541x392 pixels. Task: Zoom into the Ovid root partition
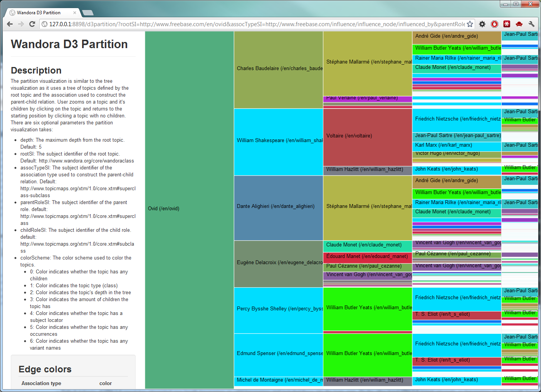click(189, 208)
